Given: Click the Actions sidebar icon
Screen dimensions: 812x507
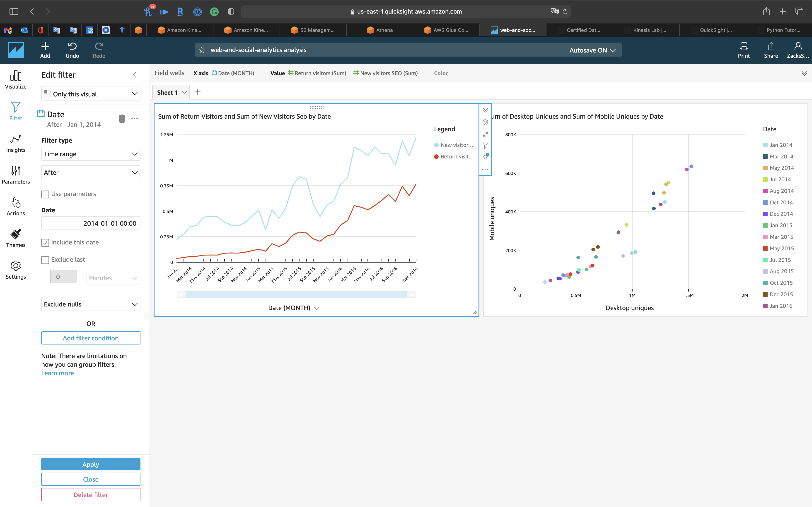Looking at the screenshot, I should pos(15,207).
